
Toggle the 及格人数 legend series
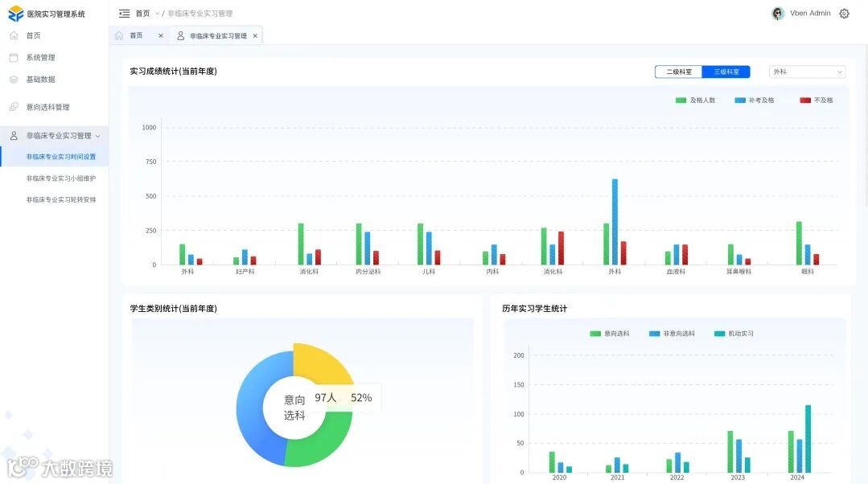pyautogui.click(x=695, y=100)
